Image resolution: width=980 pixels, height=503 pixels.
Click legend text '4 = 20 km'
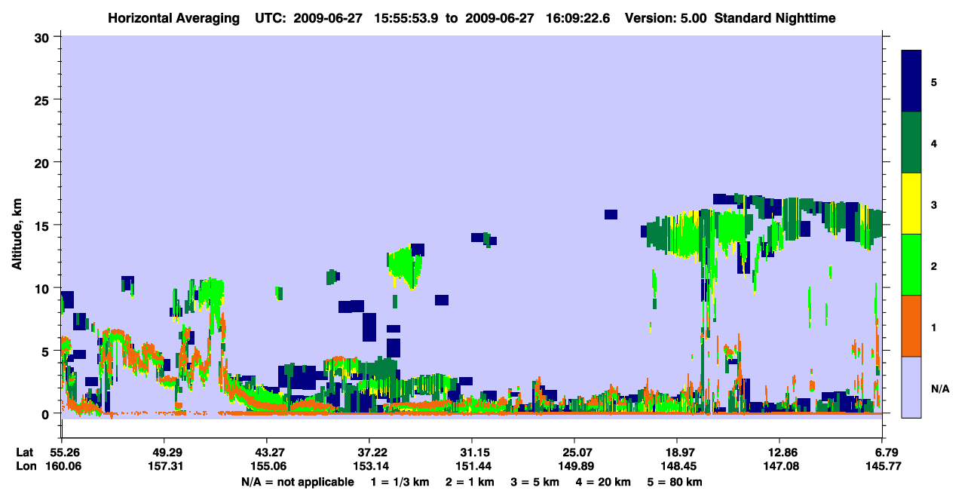pyautogui.click(x=605, y=482)
